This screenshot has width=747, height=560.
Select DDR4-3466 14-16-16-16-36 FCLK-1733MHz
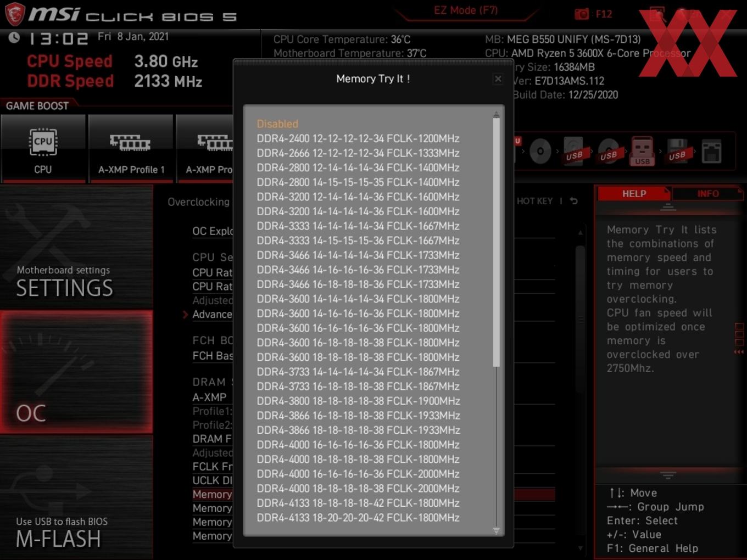[x=358, y=270]
